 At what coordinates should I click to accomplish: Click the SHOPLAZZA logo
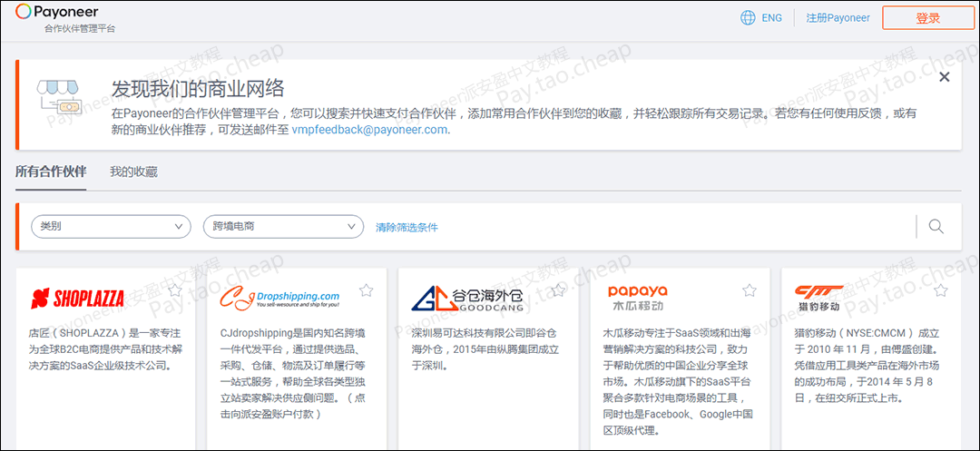77,299
